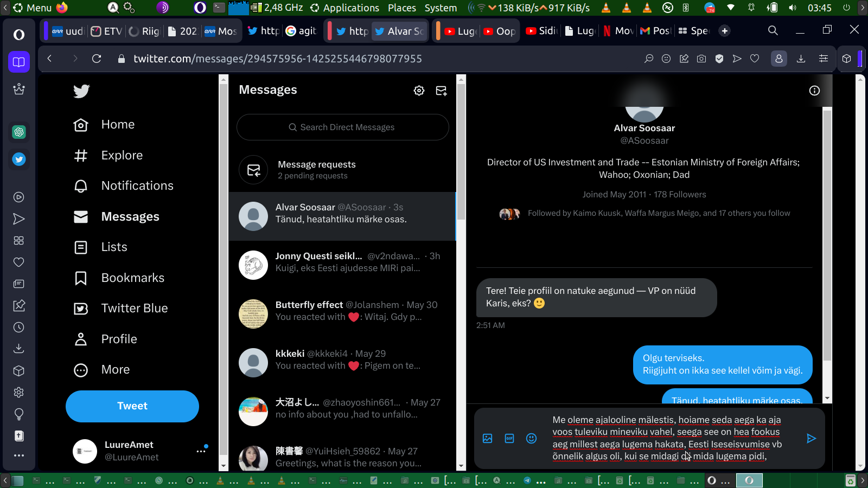Viewport: 868px width, 488px height.
Task: Open Speed Dial grid in sidebar
Action: coord(19,241)
